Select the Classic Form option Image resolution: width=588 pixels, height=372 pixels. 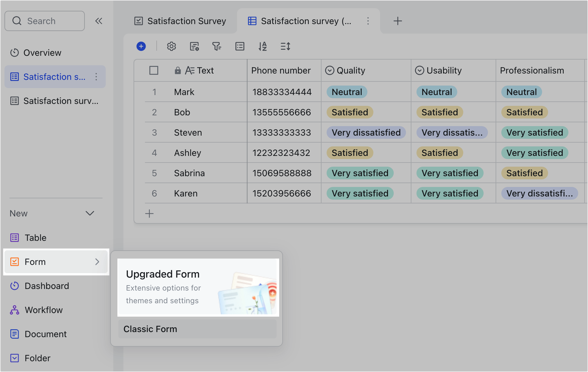point(150,329)
